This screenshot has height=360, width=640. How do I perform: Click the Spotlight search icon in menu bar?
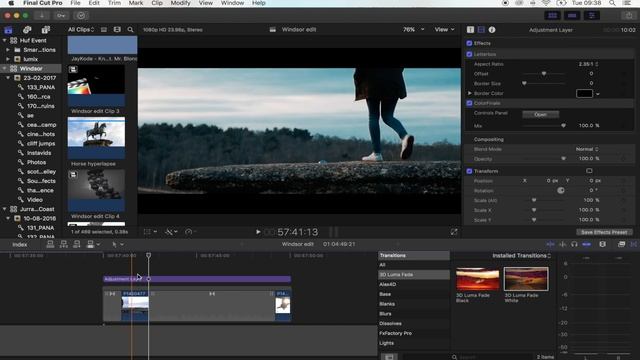pyautogui.click(x=612, y=3)
